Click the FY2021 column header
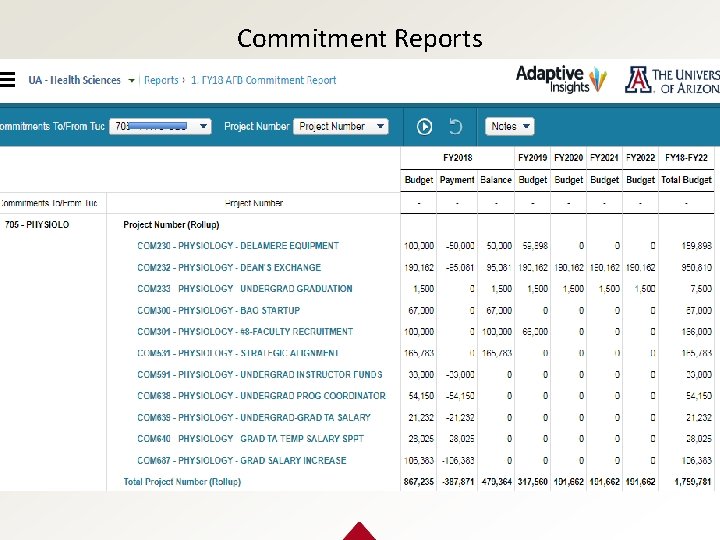 604,158
